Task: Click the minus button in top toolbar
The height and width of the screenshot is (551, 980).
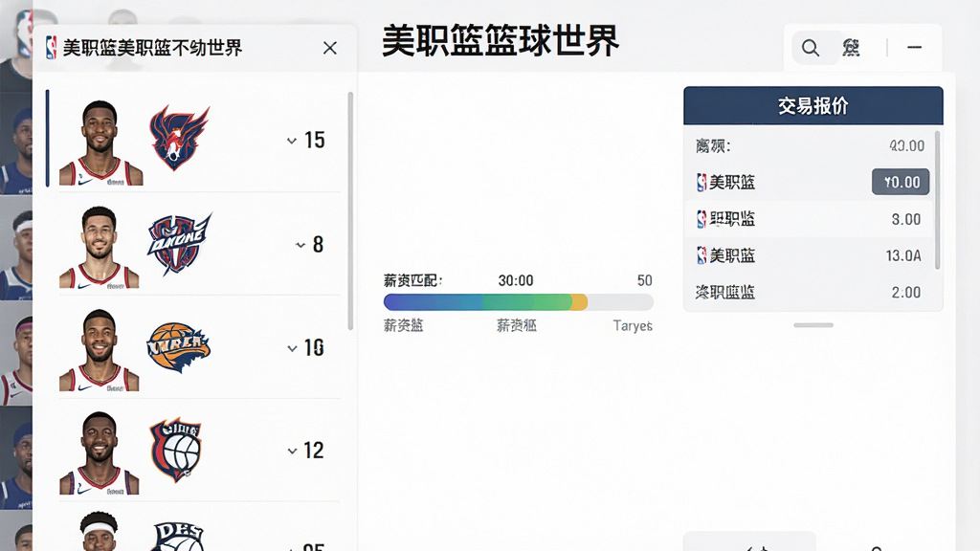Action: point(914,48)
